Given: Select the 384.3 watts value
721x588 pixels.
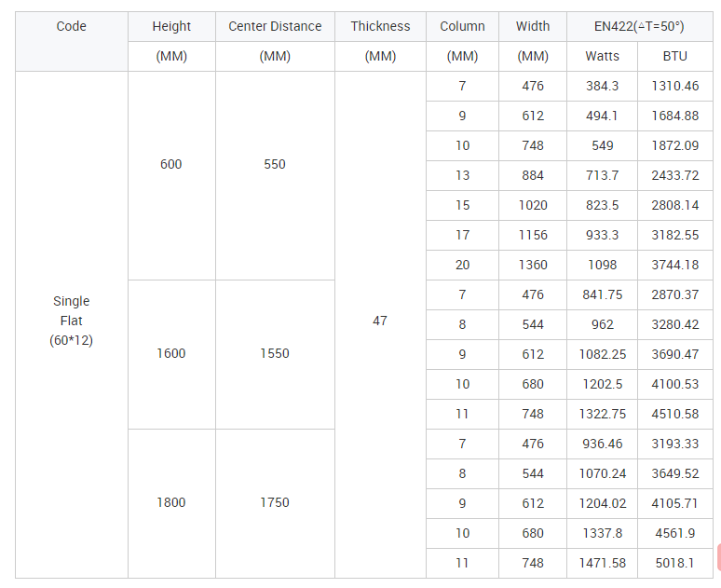Looking at the screenshot, I should (602, 86).
